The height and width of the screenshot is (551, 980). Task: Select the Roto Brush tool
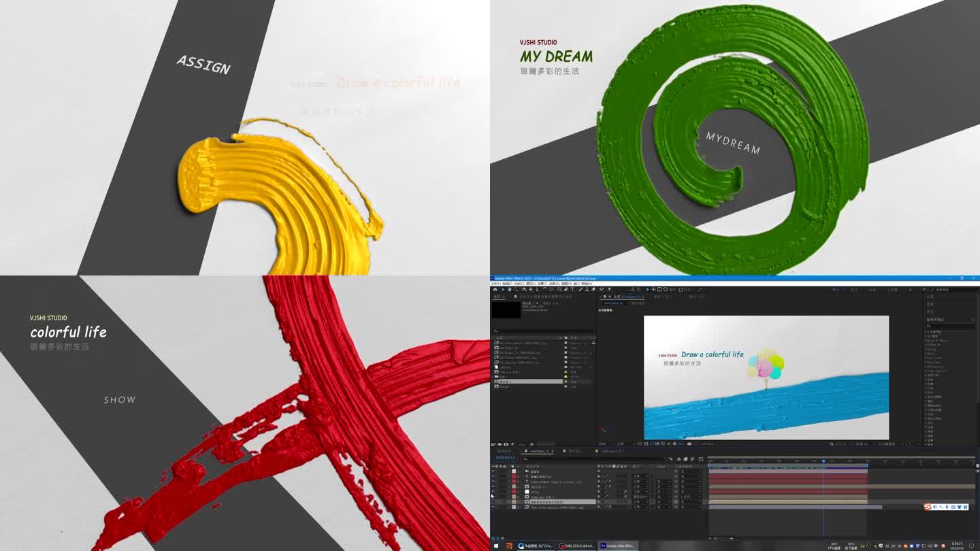coord(602,289)
